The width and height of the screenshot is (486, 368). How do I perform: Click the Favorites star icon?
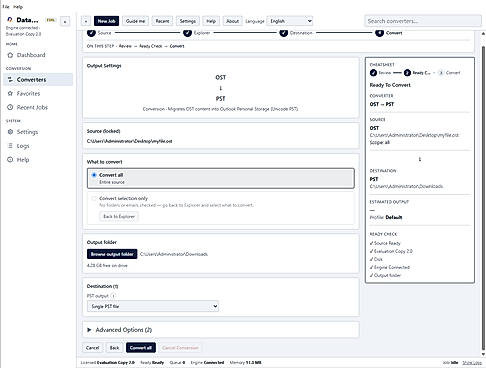pyautogui.click(x=10, y=94)
